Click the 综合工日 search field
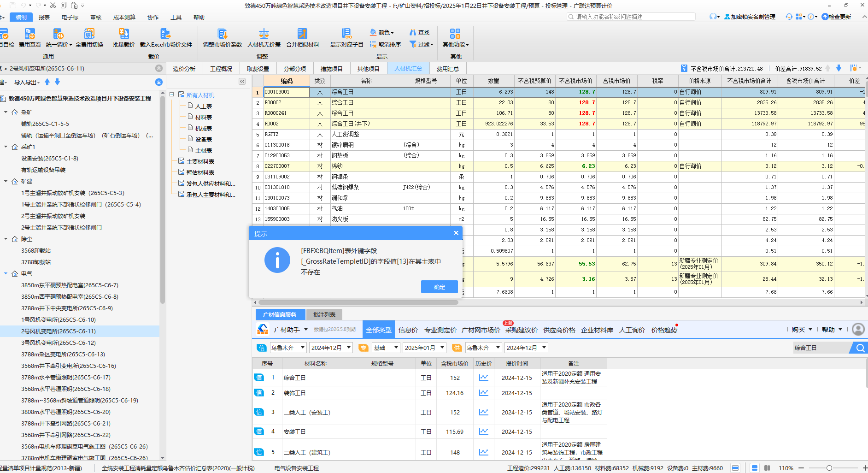 pyautogui.click(x=821, y=348)
